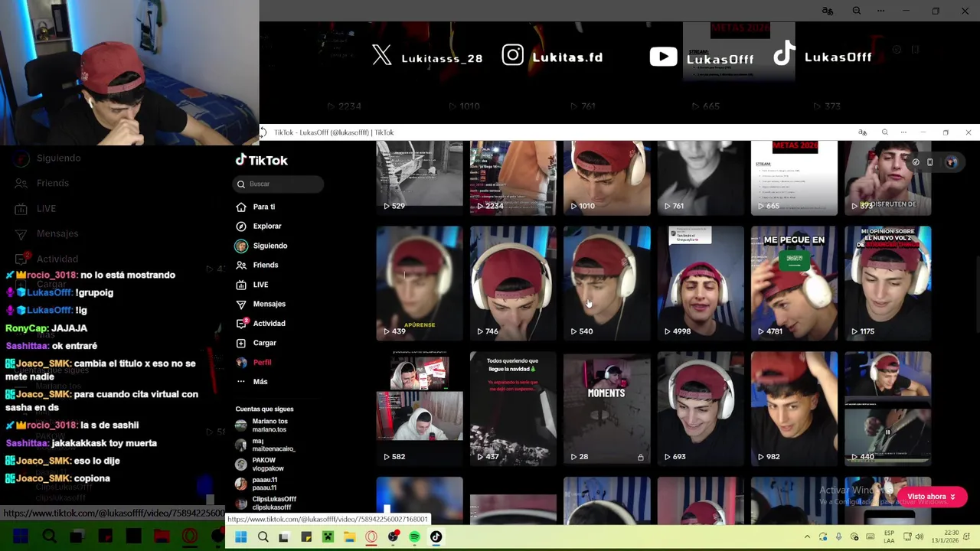The height and width of the screenshot is (551, 980).
Task: Open the navidad video with 437 views
Action: point(513,409)
